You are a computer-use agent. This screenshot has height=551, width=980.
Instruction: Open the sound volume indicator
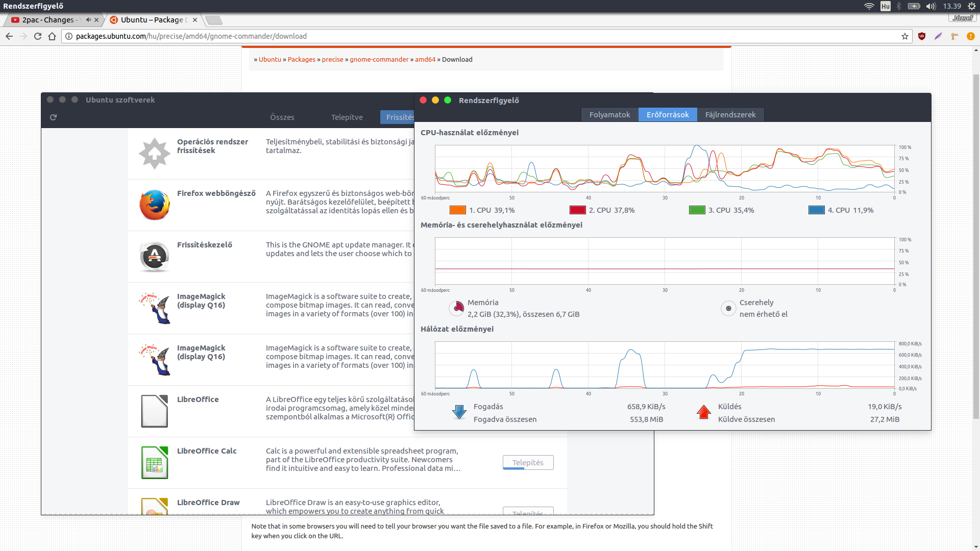click(931, 6)
